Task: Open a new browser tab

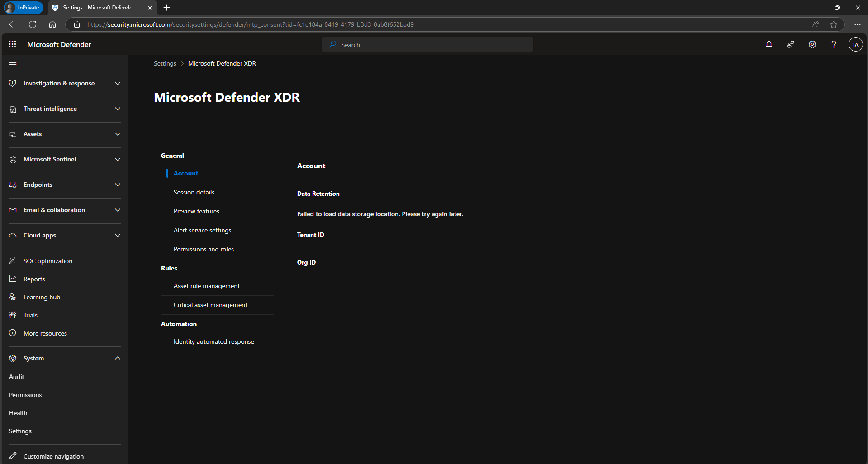Action: [x=167, y=7]
